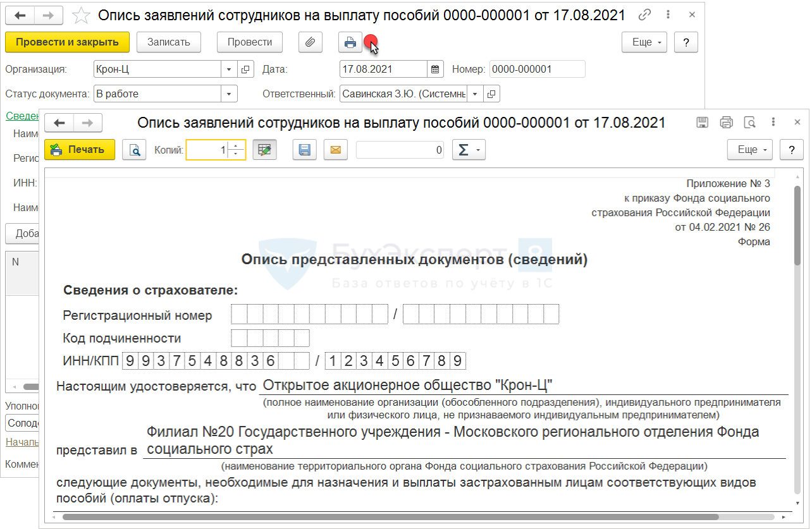The image size is (812, 529).
Task: Open the Организация record via open icon
Action: (x=245, y=70)
